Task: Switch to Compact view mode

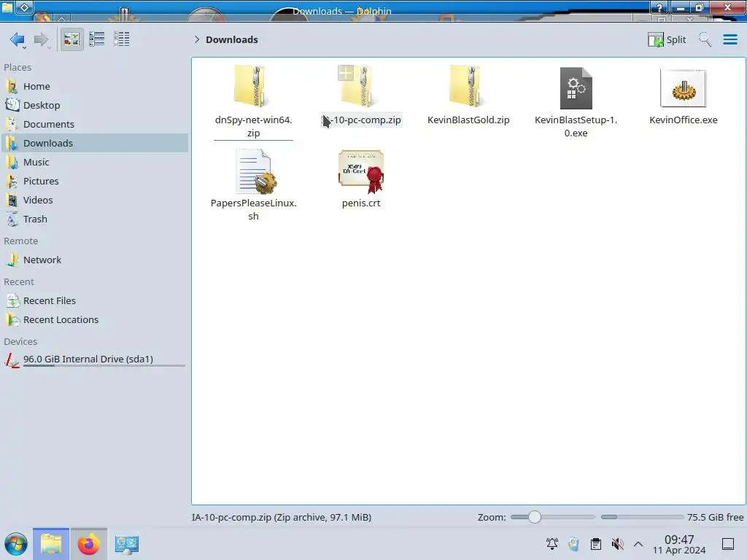Action: pyautogui.click(x=97, y=39)
